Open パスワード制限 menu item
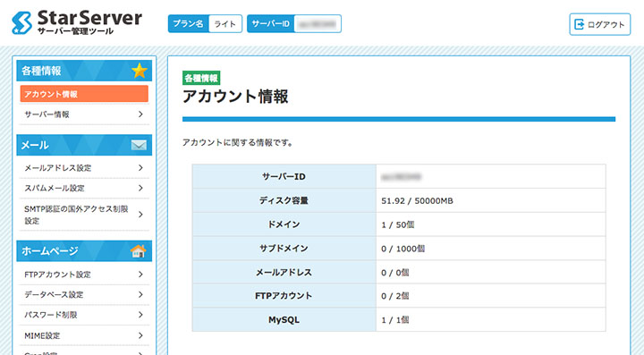644x355 pixels. point(84,315)
